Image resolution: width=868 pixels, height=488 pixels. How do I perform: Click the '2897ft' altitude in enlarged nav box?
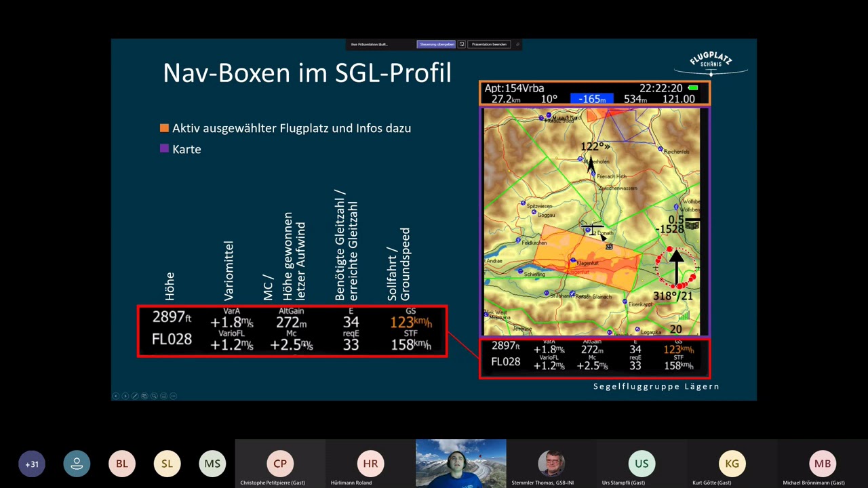(172, 317)
